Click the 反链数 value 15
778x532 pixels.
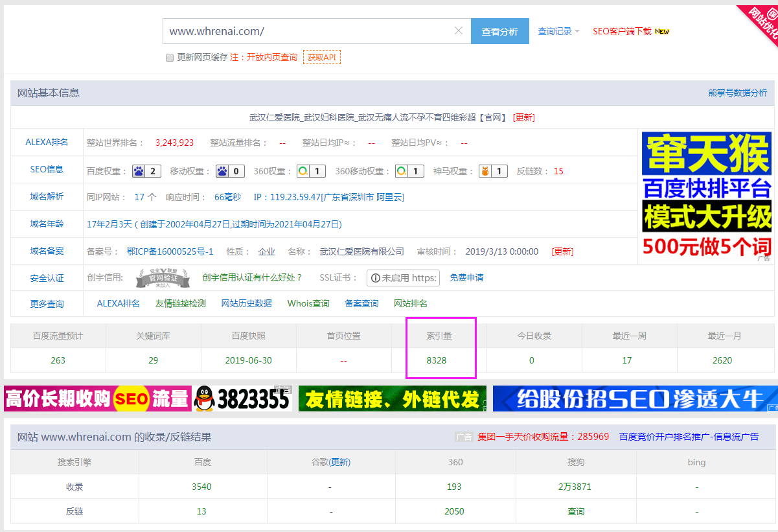558,171
